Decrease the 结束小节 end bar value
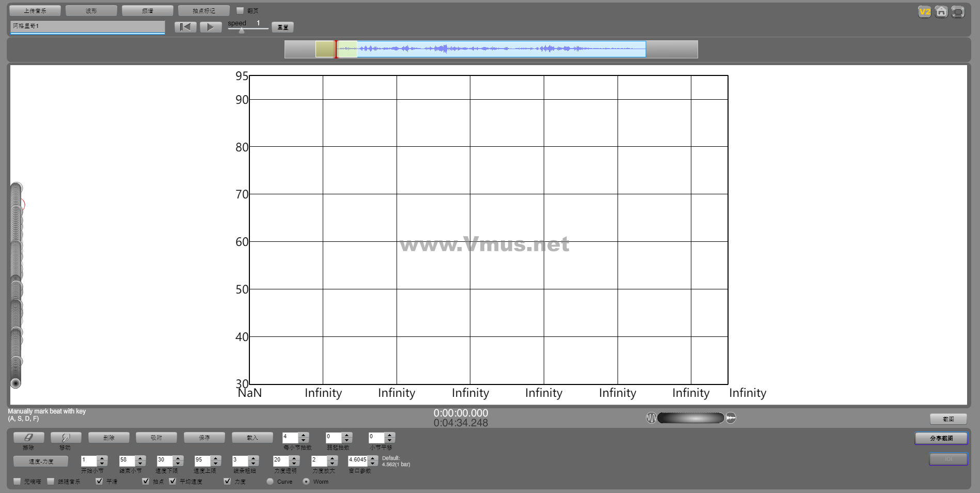980x493 pixels. (140, 463)
